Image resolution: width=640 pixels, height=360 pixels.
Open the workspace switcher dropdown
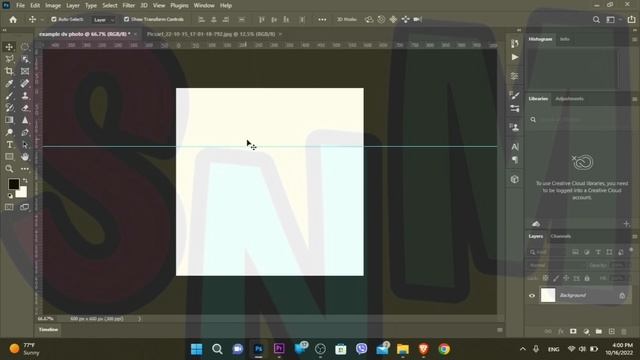[612, 19]
